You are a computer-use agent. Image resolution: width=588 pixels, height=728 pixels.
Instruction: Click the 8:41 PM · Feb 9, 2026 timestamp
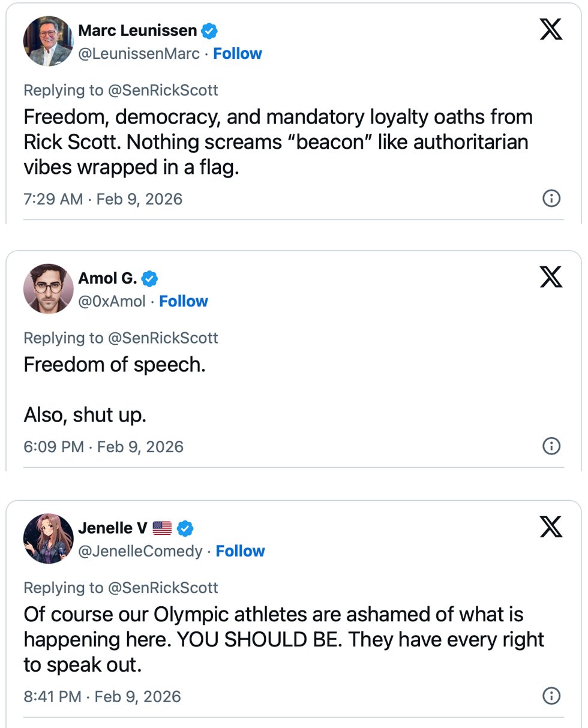click(102, 696)
